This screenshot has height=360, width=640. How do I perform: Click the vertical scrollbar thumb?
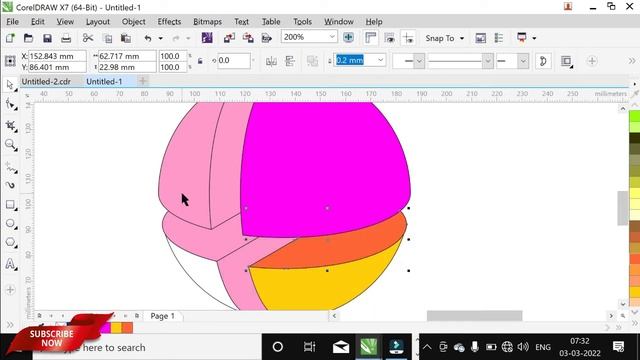tap(622, 208)
